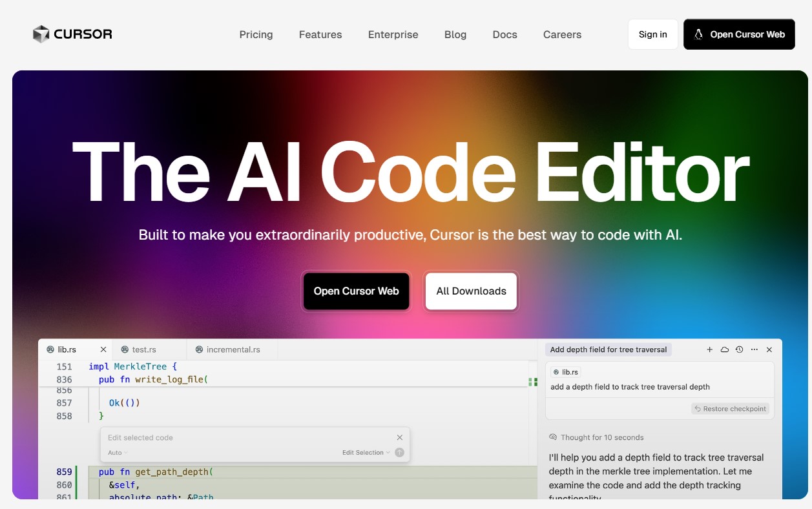812x509 pixels.
Task: Click the All Downloads button
Action: (x=471, y=291)
